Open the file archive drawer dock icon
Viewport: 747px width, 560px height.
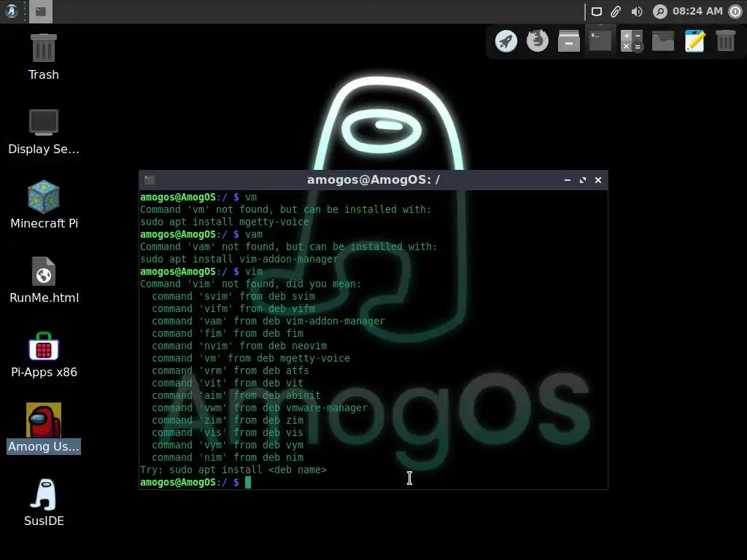tap(569, 41)
